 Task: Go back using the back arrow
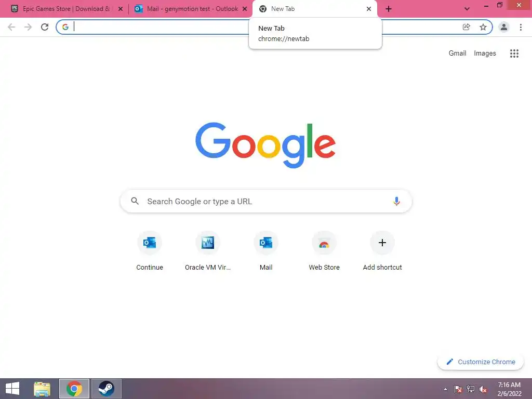coord(11,27)
